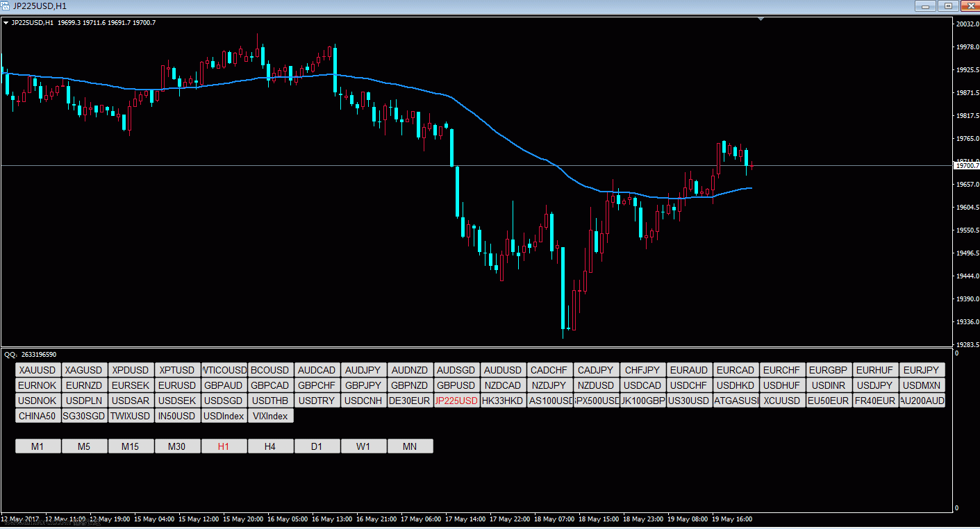
Task: Select the M15 timeframe
Action: point(131,446)
